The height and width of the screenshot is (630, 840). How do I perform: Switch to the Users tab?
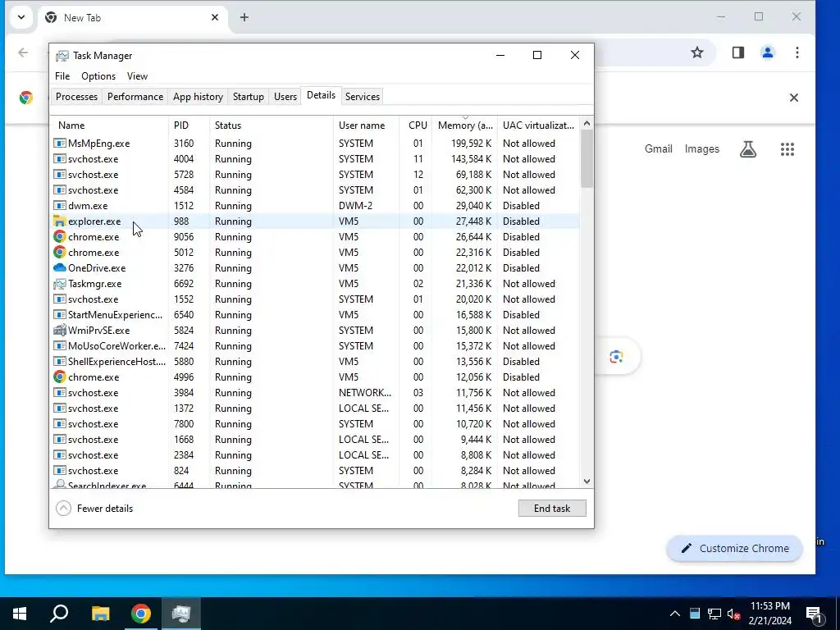click(285, 97)
